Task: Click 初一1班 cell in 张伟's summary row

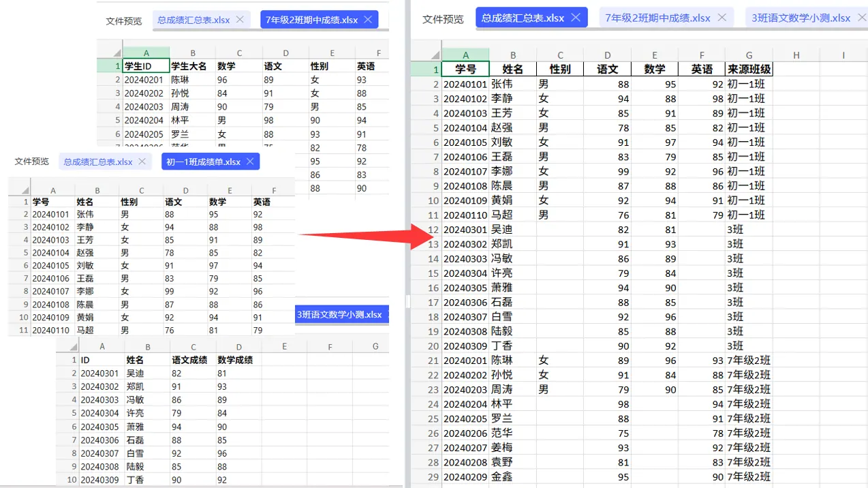Action: [749, 84]
